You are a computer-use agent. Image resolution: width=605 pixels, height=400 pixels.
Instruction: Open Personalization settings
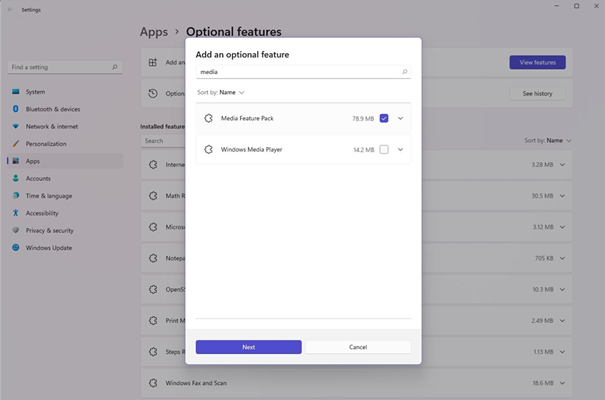(65, 144)
